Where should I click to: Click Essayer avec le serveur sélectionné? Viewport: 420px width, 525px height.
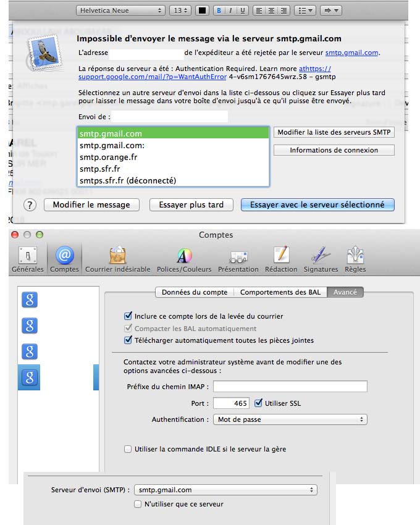(x=317, y=204)
